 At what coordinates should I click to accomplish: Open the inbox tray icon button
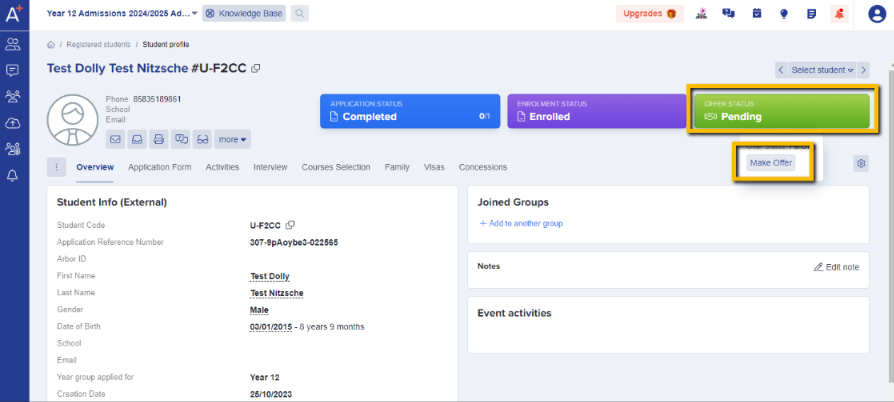pos(137,139)
